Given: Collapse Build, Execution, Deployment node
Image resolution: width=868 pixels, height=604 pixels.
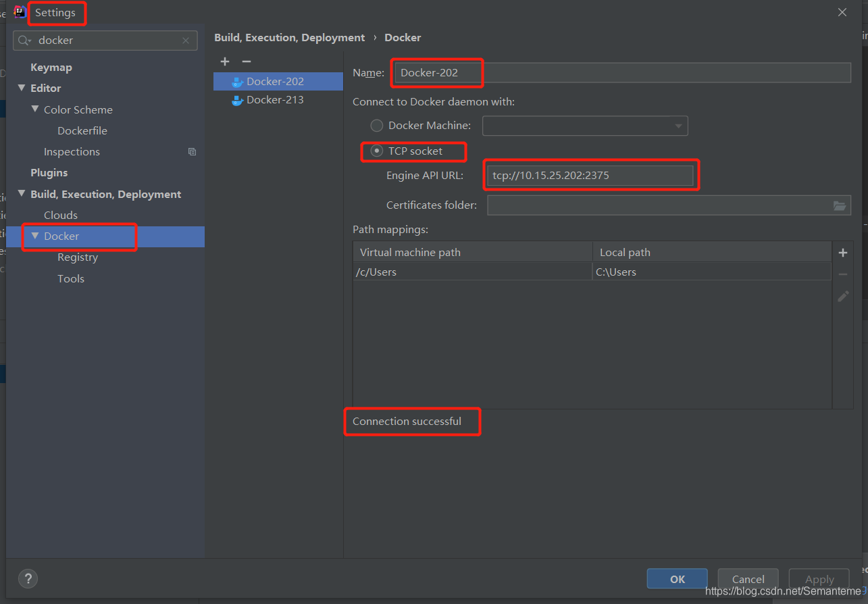Looking at the screenshot, I should tap(22, 194).
